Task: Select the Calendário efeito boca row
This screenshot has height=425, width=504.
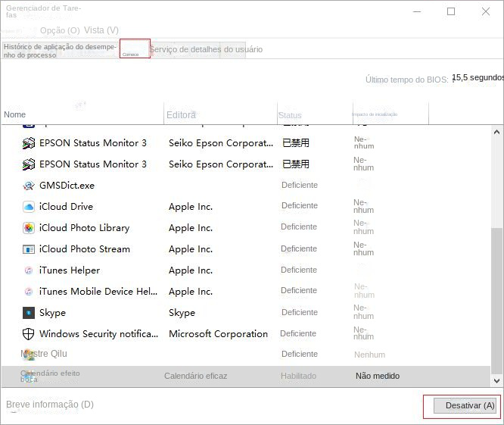Action: [x=246, y=377]
